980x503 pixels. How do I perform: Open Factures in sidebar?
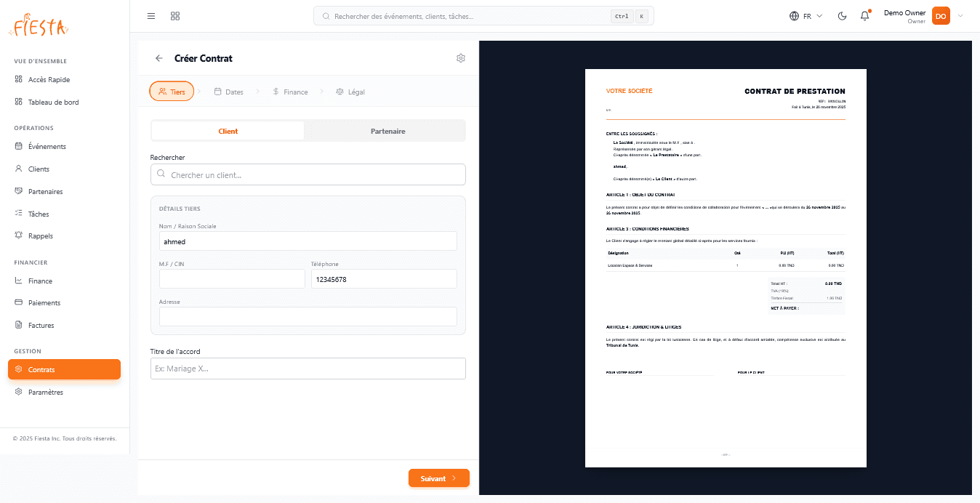point(65,326)
